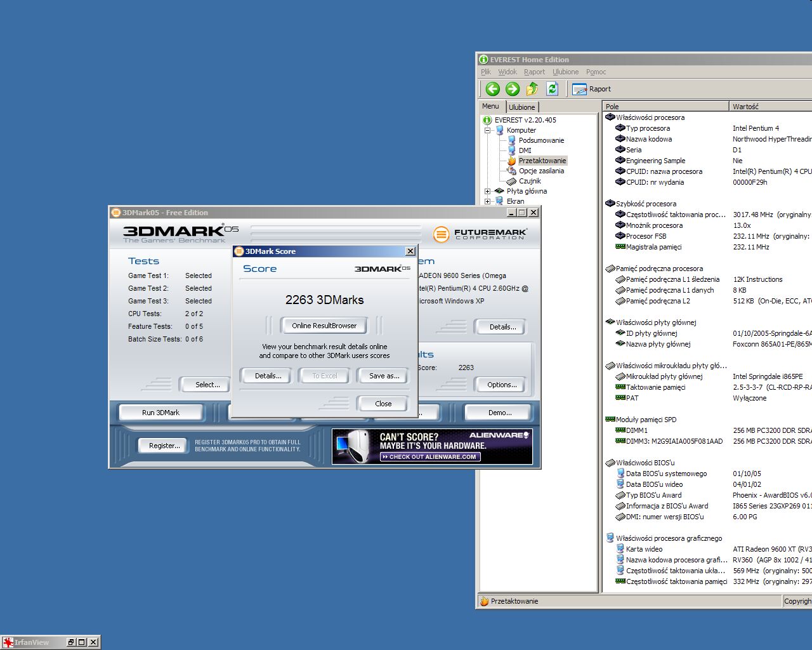Click the Alienware advertisement banner
The image size is (812, 650).
click(x=432, y=446)
